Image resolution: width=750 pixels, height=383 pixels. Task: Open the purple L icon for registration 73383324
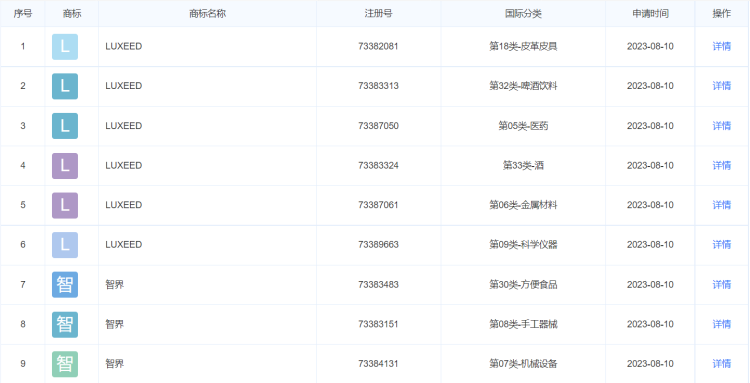65,166
